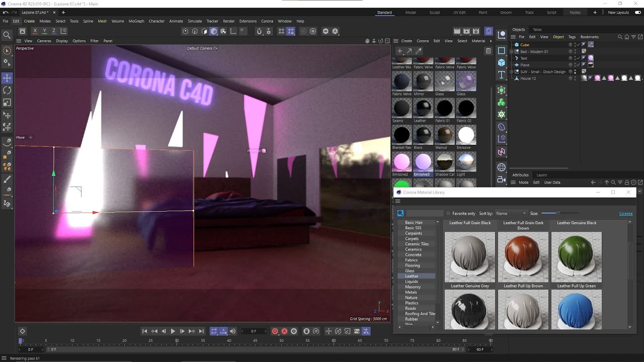Toggle Z axis lock
This screenshot has height=362, width=644.
pos(54,31)
